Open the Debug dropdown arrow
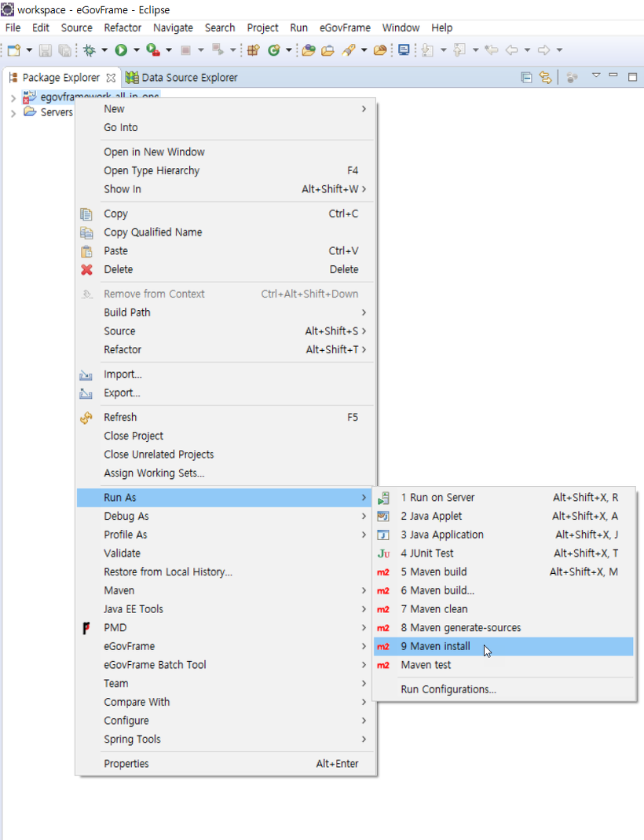Screen dimensions: 644x840 104,50
